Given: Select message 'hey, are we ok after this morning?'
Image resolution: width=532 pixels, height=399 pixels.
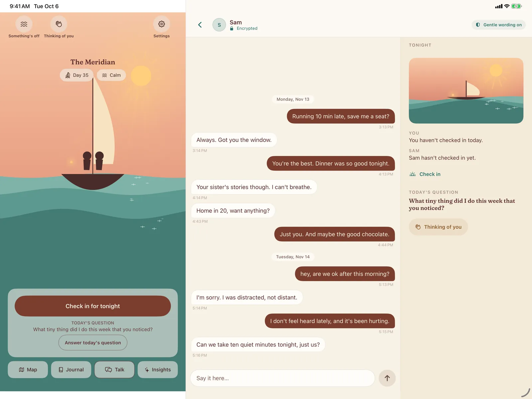Looking at the screenshot, I should click(345, 274).
